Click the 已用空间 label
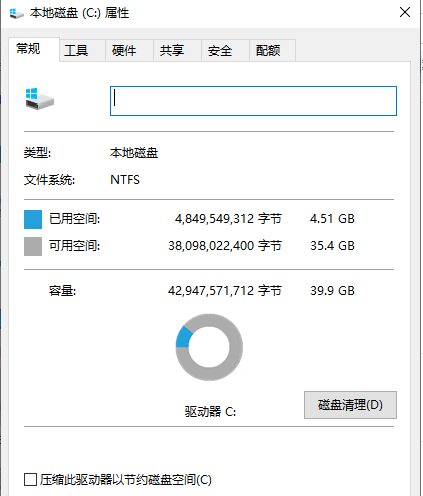 pos(74,219)
